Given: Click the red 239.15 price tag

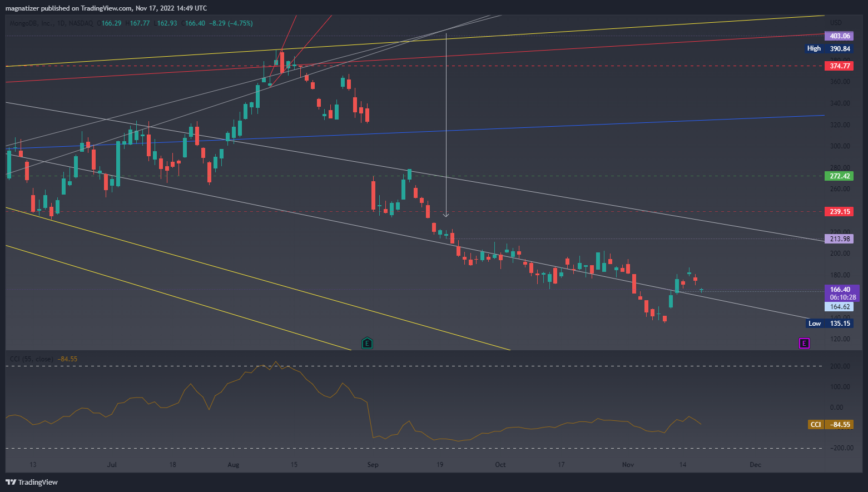Looking at the screenshot, I should click(x=840, y=212).
